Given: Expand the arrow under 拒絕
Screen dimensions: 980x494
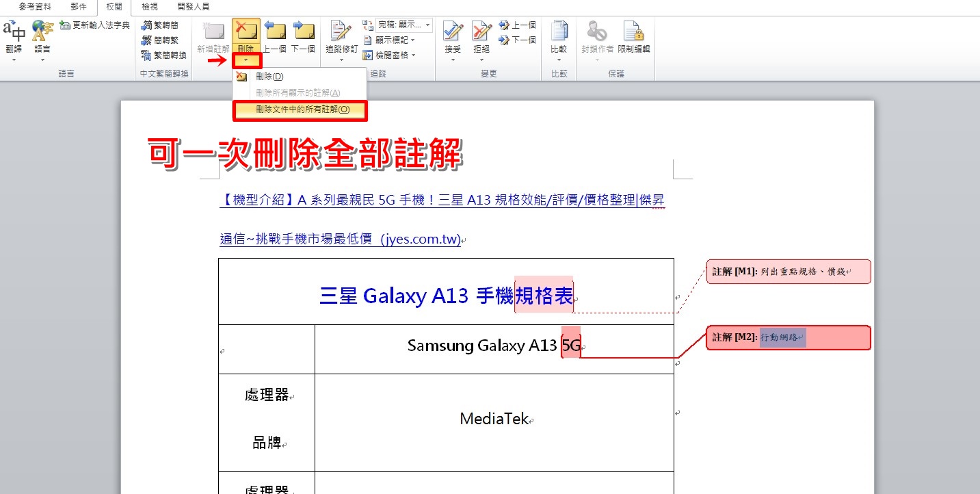Looking at the screenshot, I should pyautogui.click(x=481, y=60).
